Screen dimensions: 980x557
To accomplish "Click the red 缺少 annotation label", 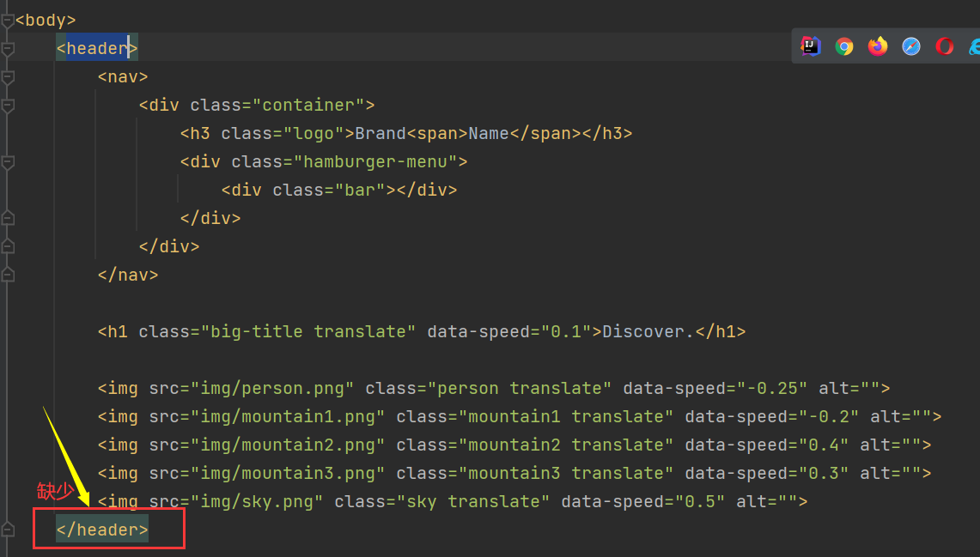I will point(55,492).
